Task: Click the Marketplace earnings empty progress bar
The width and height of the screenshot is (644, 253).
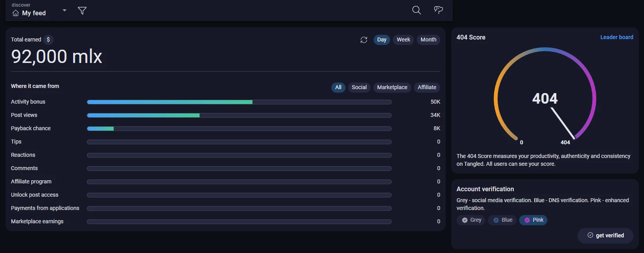Action: [x=239, y=222]
